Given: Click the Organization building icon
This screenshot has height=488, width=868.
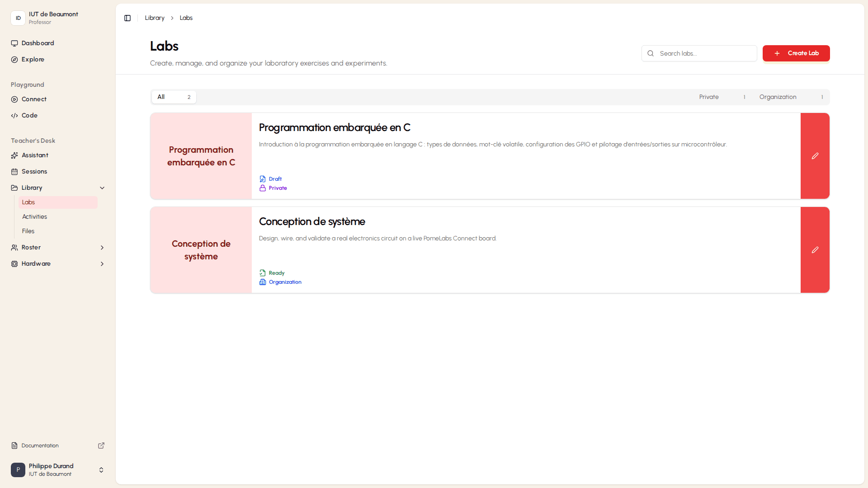Looking at the screenshot, I should [x=263, y=282].
